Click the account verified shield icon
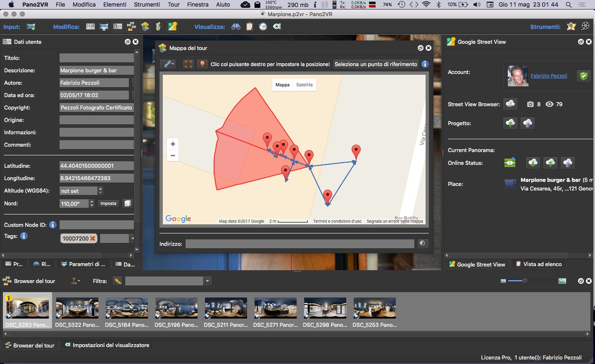This screenshot has height=364, width=595. tap(583, 76)
